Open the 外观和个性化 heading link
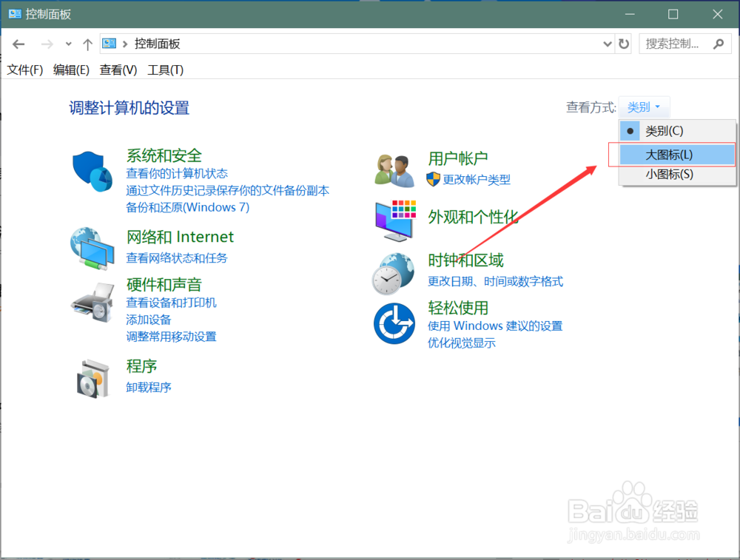Screen dimensions: 740x560 473,217
